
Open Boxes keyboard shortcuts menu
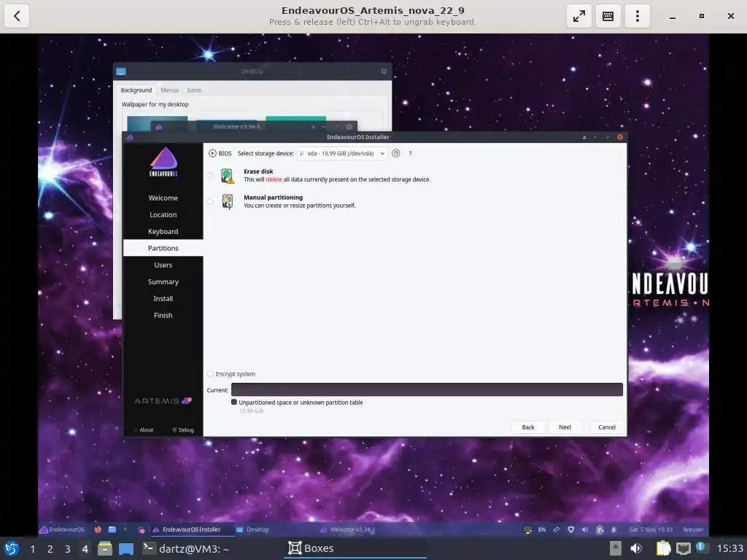pyautogui.click(x=608, y=16)
